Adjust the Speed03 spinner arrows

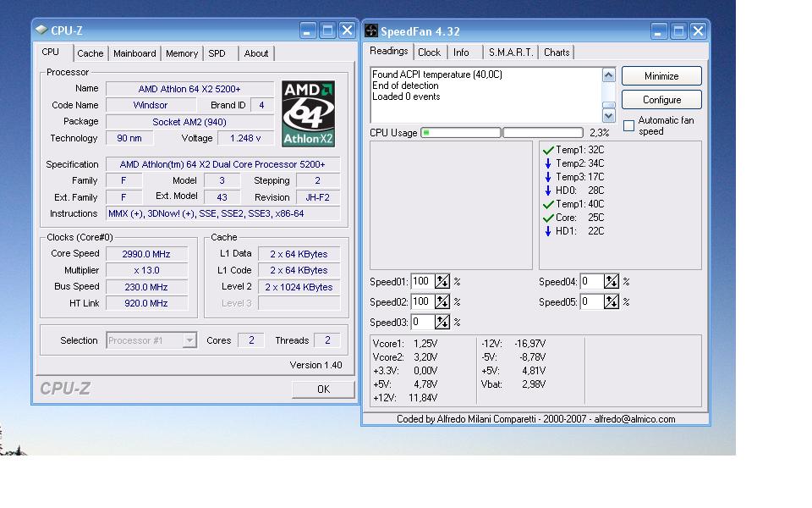tap(442, 322)
